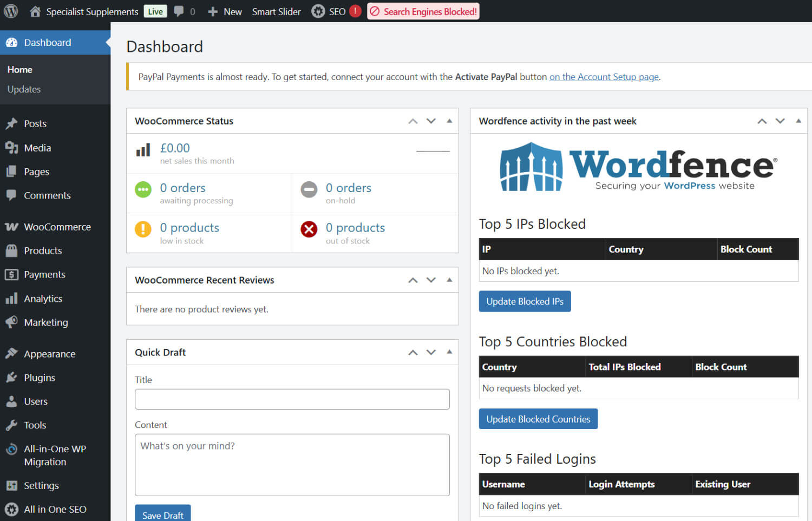Collapse the Quick Draft panel

[x=449, y=352]
